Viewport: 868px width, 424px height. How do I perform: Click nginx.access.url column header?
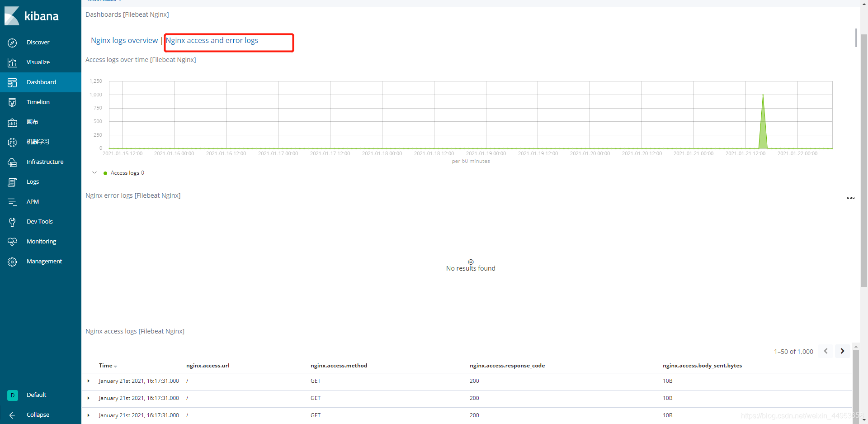coord(208,366)
